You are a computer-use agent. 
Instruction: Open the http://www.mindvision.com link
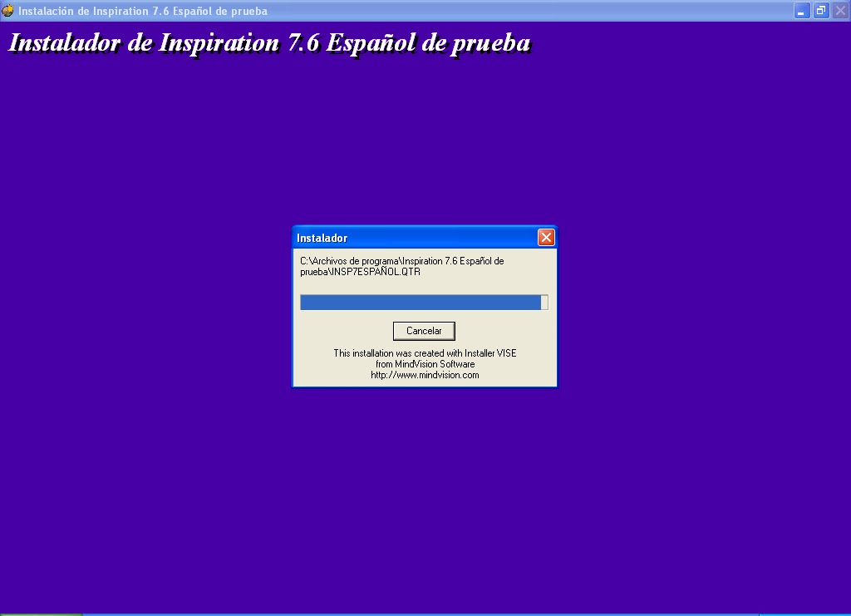tap(425, 374)
